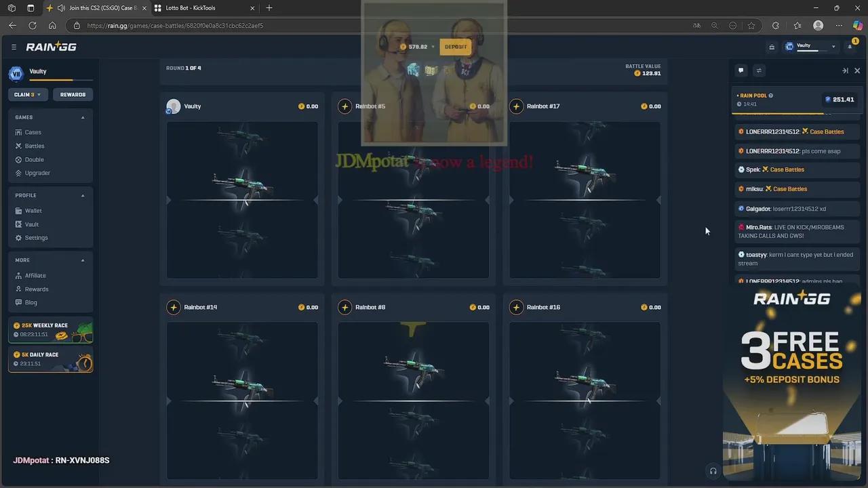
Task: Click the REWARDS button
Action: (x=73, y=94)
